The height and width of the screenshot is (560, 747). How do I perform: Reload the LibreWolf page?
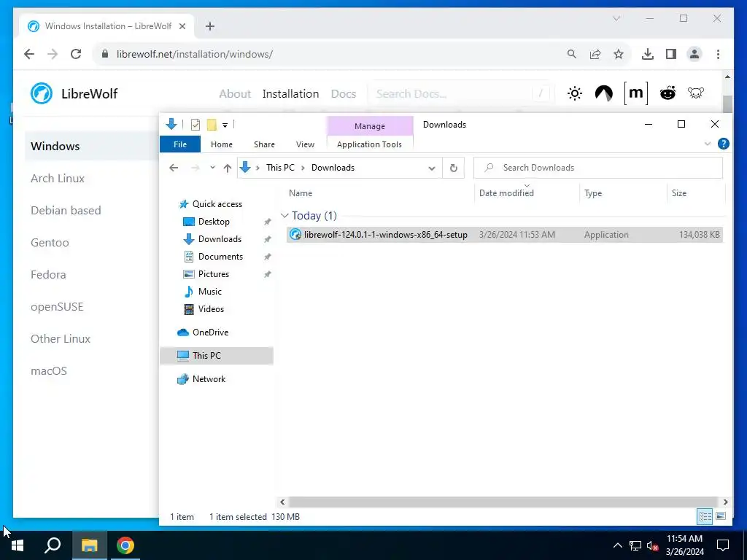(76, 54)
